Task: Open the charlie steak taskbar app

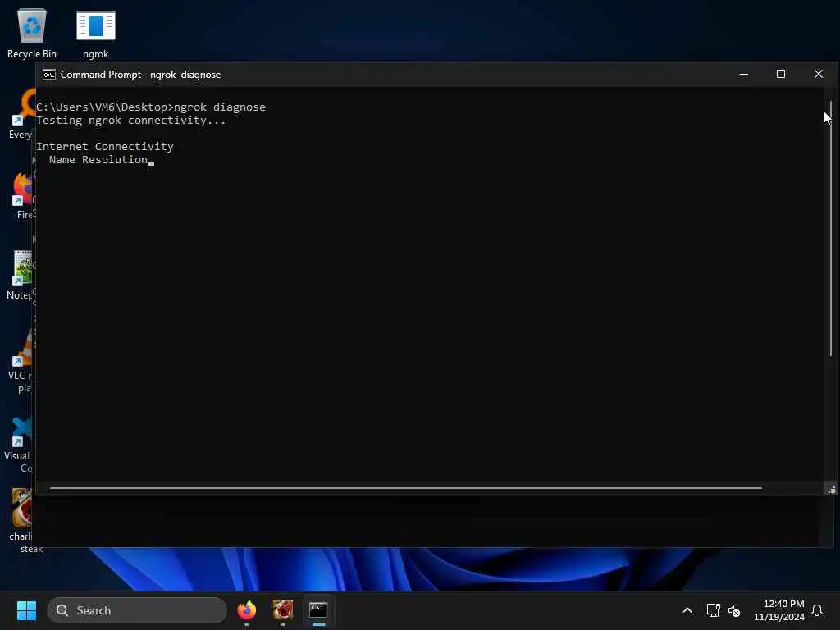Action: click(283, 610)
